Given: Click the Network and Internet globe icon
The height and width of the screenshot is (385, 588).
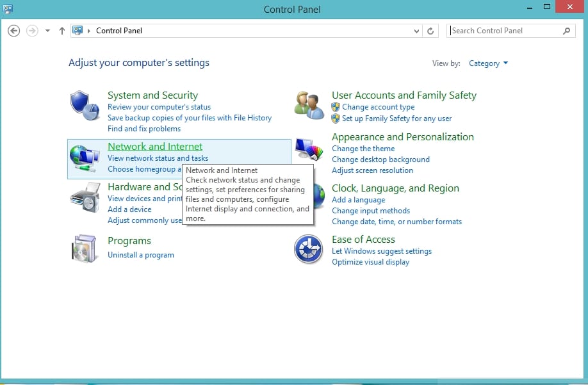Looking at the screenshot, I should pos(85,158).
